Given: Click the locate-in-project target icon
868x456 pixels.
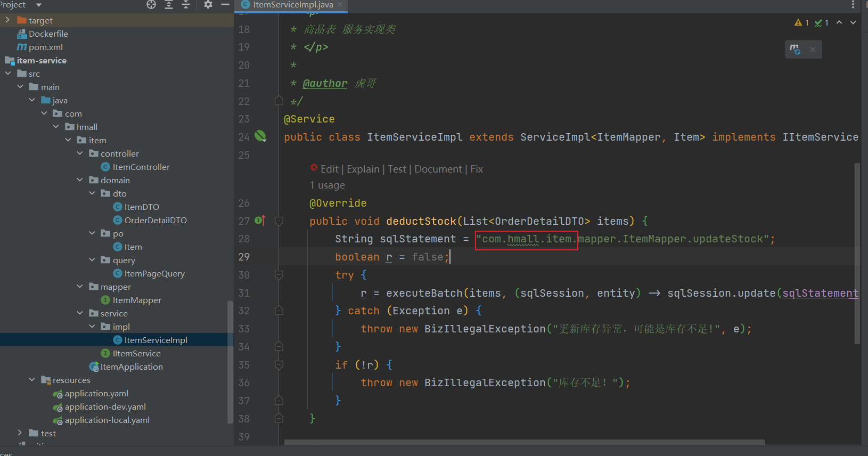Looking at the screenshot, I should point(151,5).
